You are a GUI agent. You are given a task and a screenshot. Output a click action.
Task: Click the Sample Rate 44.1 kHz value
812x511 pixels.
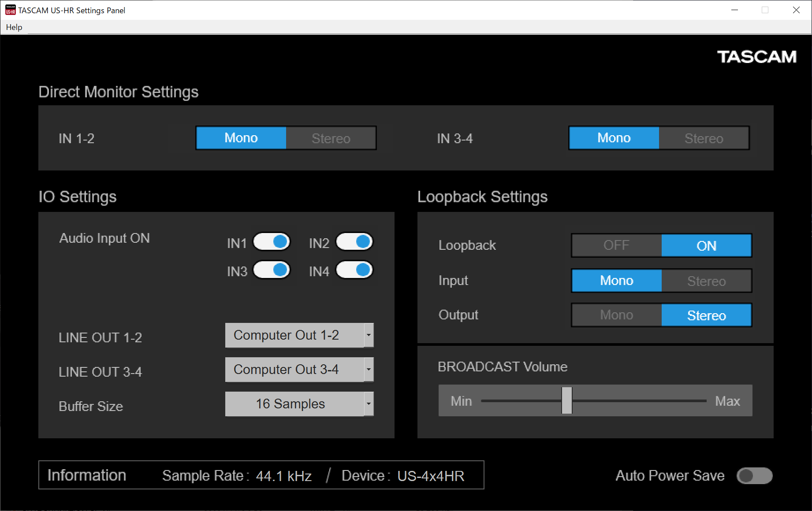pyautogui.click(x=284, y=476)
